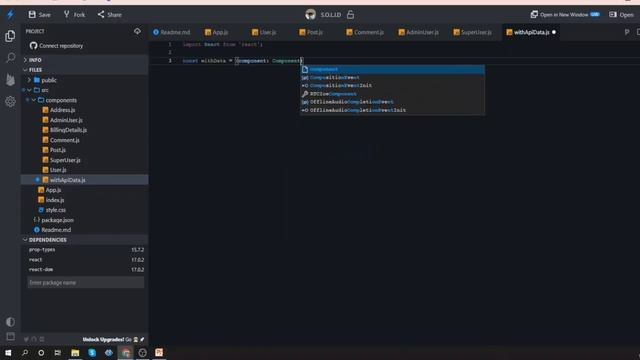The height and width of the screenshot is (360, 640).
Task: Open Readme.md in the file tree
Action: pos(56,230)
